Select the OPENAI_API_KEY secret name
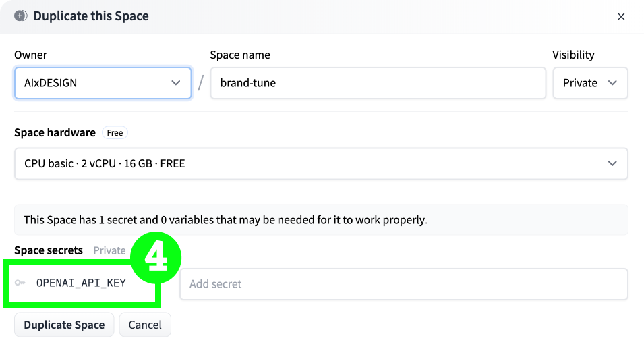This screenshot has width=644, height=353. 81,283
